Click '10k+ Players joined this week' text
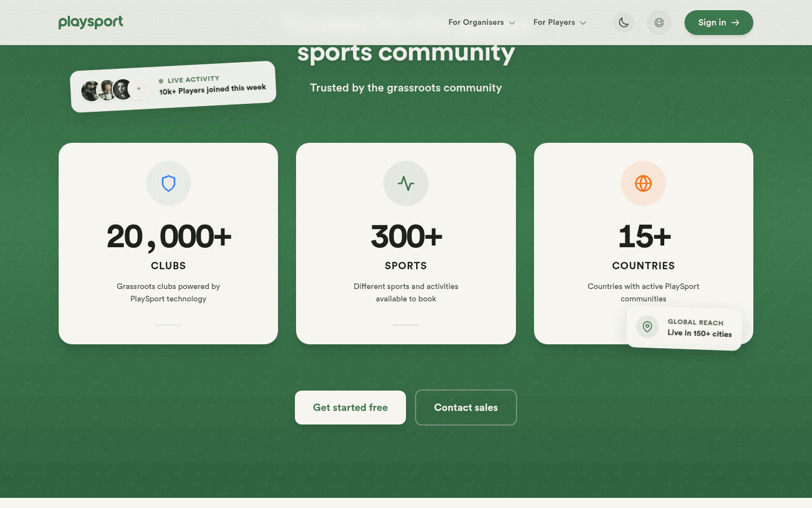Viewport: 812px width, 508px height. tap(213, 89)
